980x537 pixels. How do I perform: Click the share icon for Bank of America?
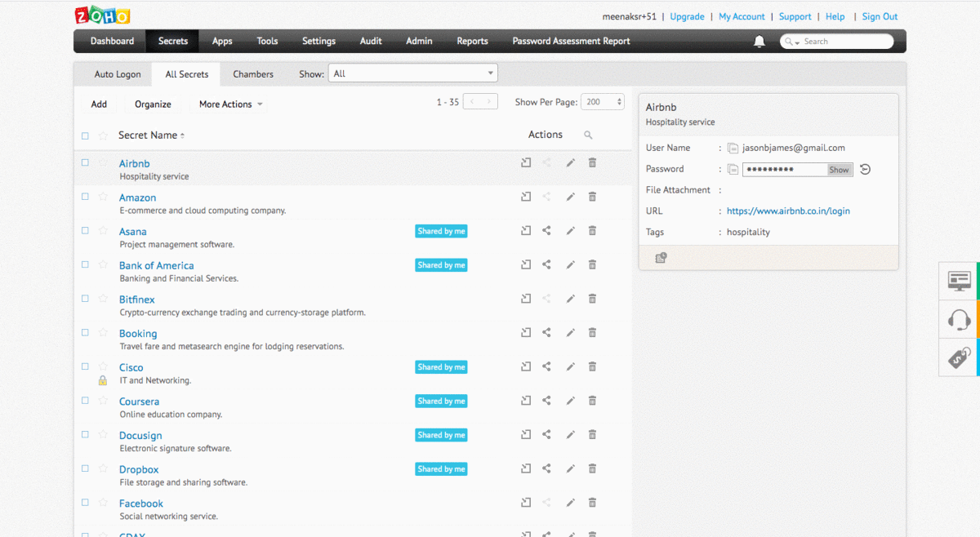[x=546, y=264]
